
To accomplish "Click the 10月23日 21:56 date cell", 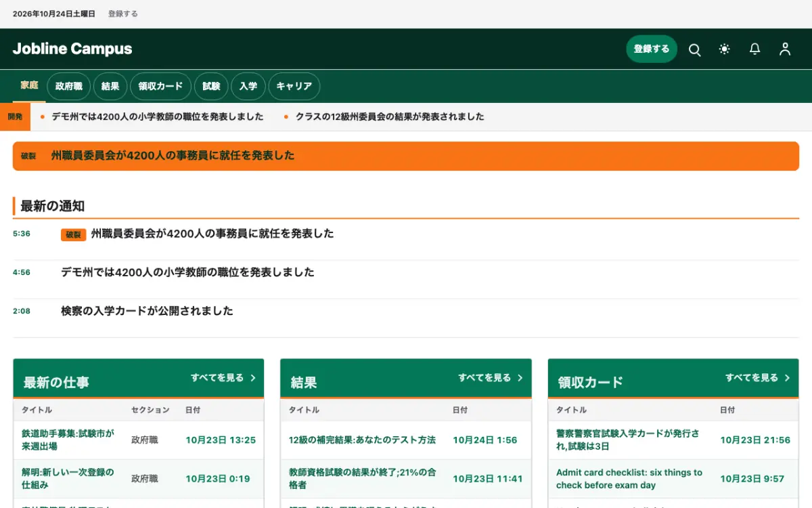I will [755, 440].
